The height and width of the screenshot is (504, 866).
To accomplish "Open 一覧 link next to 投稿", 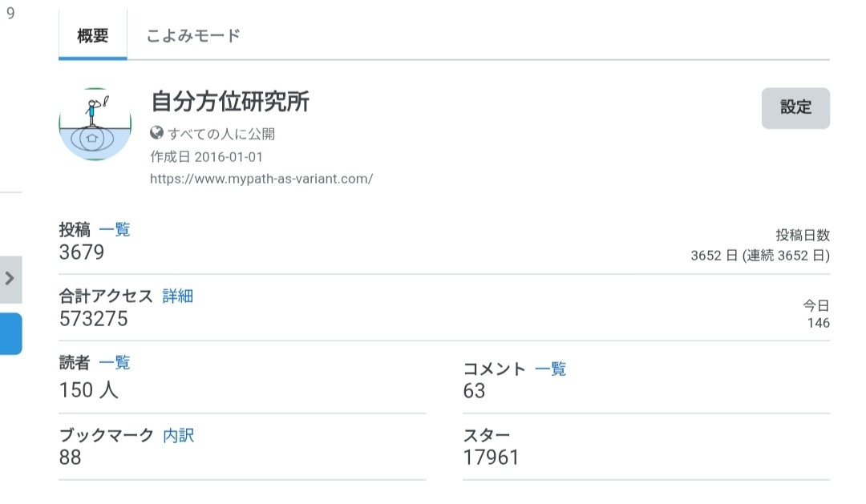I will click(x=115, y=229).
